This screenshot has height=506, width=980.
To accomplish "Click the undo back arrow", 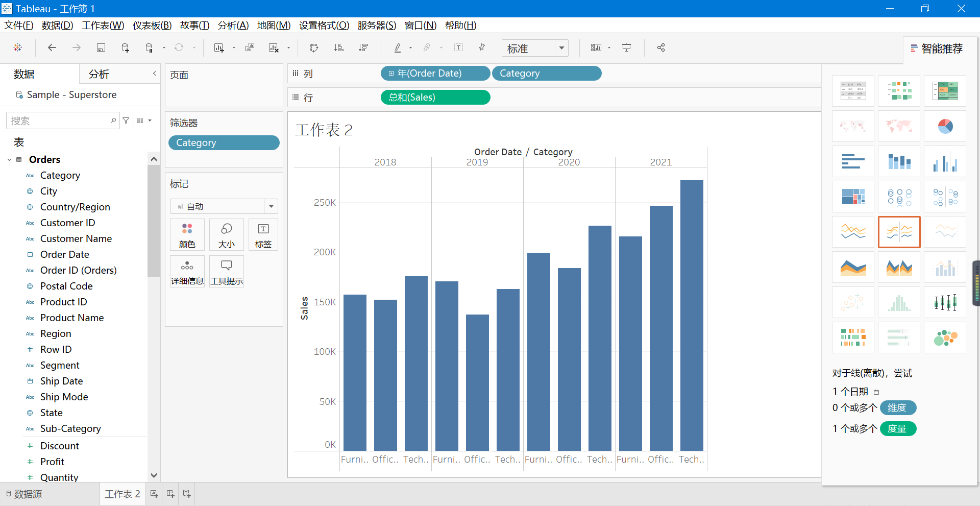I will (x=52, y=47).
